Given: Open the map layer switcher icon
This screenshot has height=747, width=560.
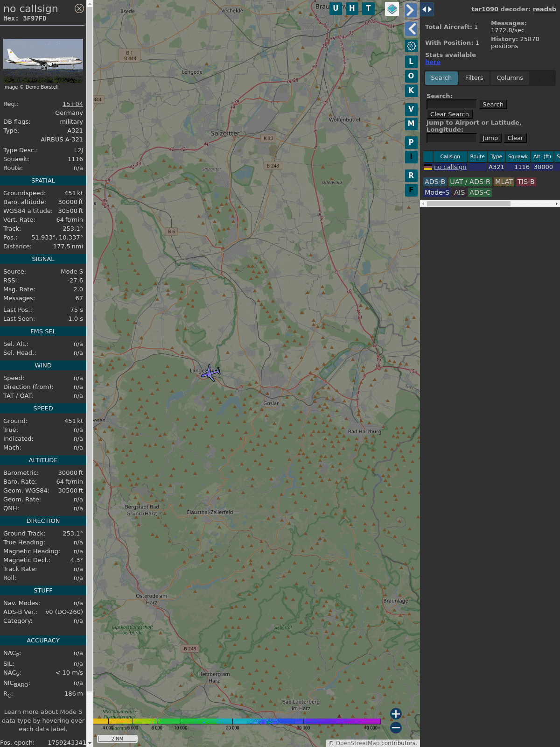Looking at the screenshot, I should [x=392, y=8].
